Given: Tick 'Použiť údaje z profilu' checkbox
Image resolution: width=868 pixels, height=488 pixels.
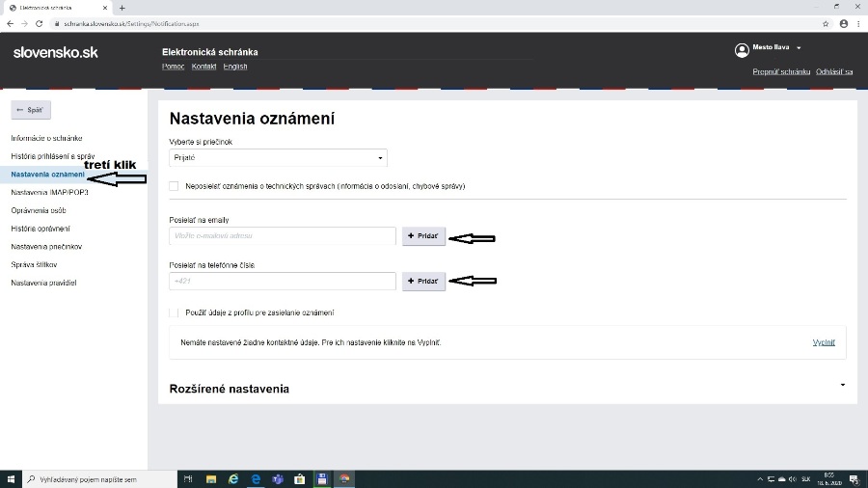Looking at the screenshot, I should click(x=174, y=312).
